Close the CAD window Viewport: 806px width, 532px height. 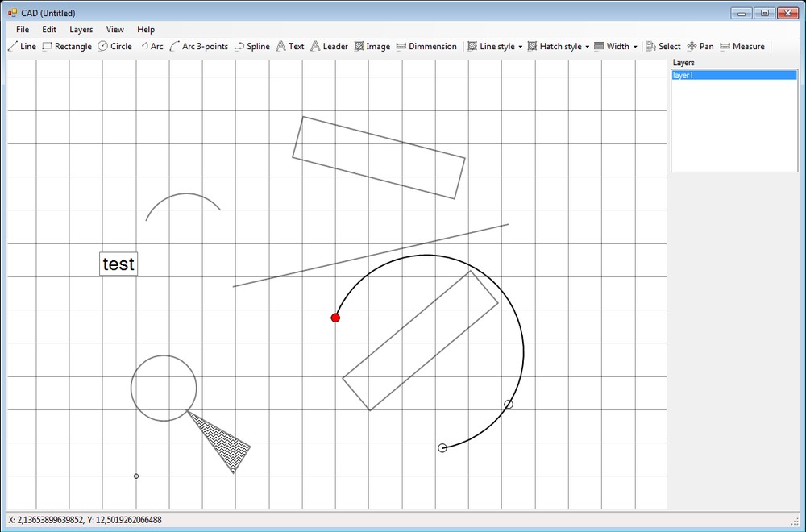(x=787, y=13)
